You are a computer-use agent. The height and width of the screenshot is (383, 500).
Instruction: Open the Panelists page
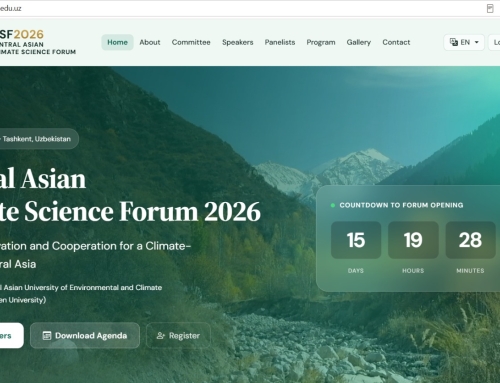click(280, 42)
